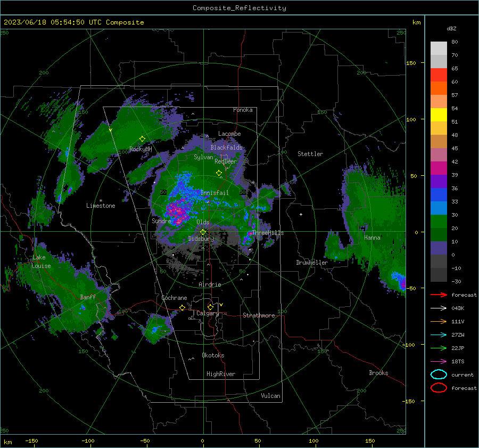Select the orange 60-57 dBZ swatch
This screenshot has height=448, width=479.
click(439, 88)
